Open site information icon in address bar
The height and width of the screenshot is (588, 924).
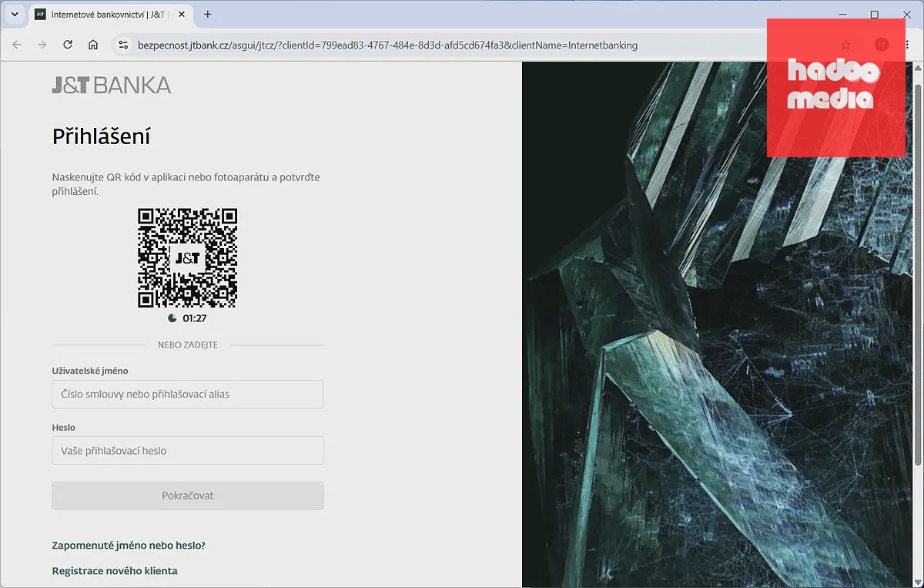(x=122, y=45)
